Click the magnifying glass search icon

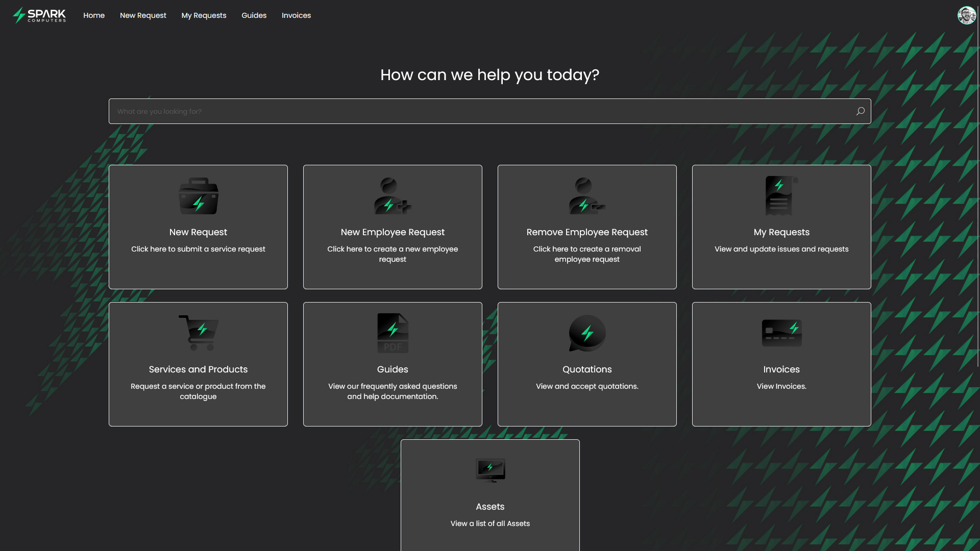coord(860,111)
